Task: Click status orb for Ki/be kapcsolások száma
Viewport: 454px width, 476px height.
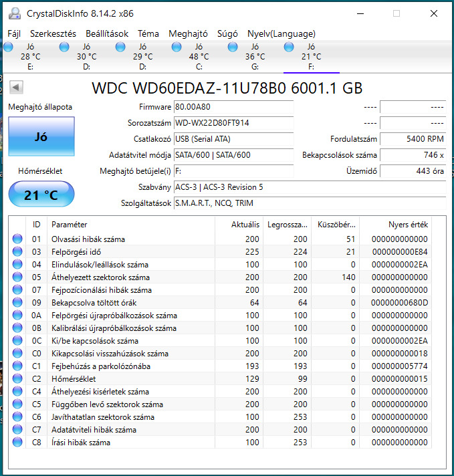Action: coord(17,340)
